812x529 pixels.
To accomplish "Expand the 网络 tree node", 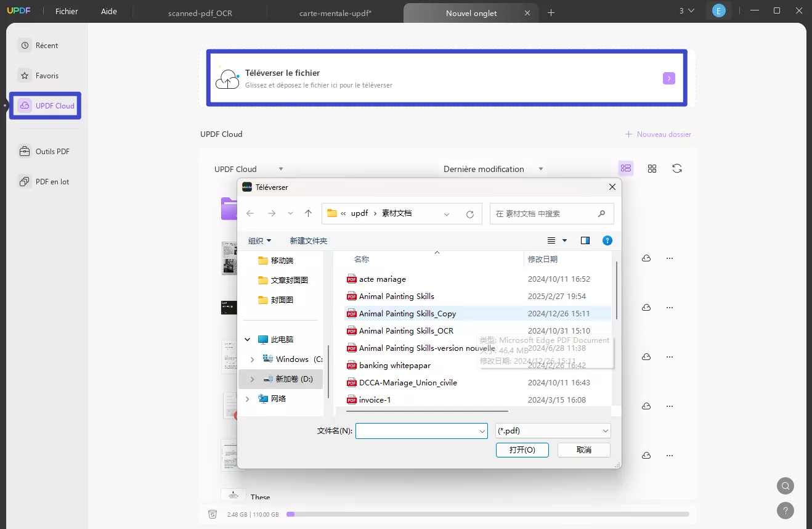I will (x=248, y=399).
